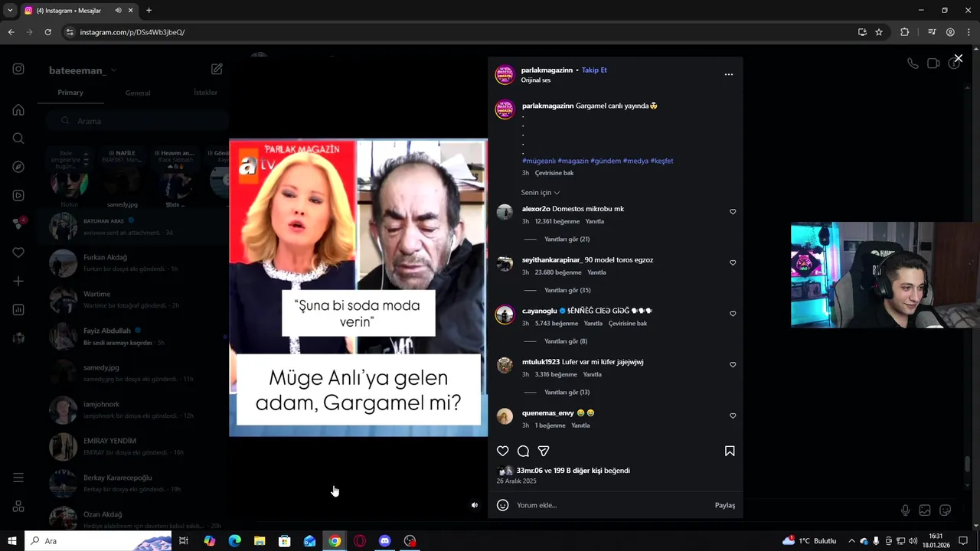Like seyithankarapinar_'s comment

coord(733,263)
